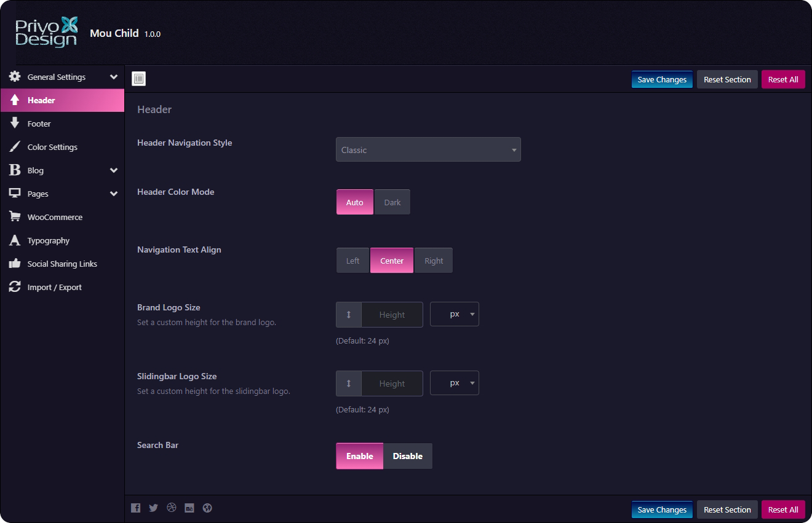
Task: Click the Facebook icon in the footer
Action: (x=135, y=508)
